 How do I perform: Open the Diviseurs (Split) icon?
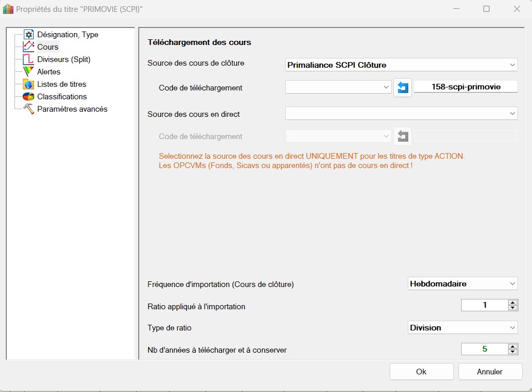tap(28, 59)
